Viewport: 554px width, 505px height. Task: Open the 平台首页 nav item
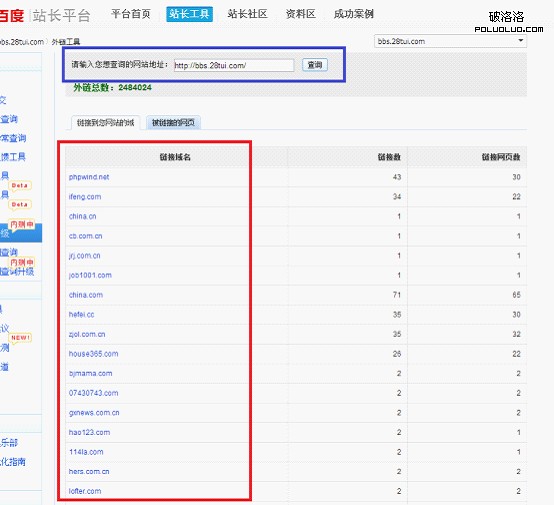(x=131, y=14)
